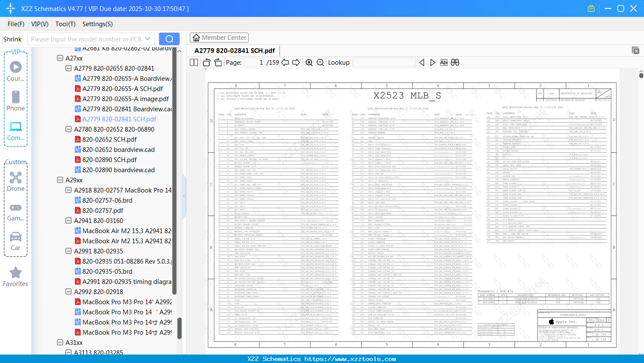Click the XZZ Schematics app logo
The height and width of the screenshot is (363, 644).
11,8
